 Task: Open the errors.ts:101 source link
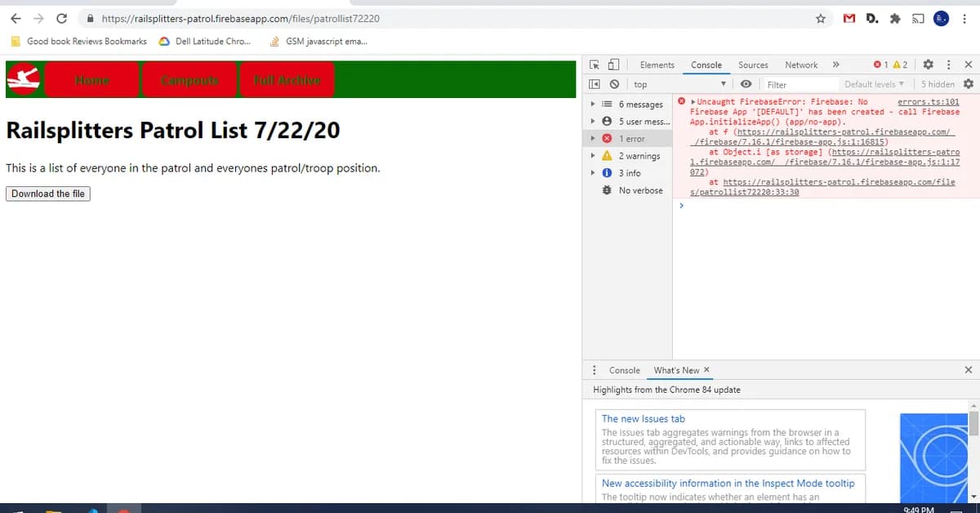[930, 100]
